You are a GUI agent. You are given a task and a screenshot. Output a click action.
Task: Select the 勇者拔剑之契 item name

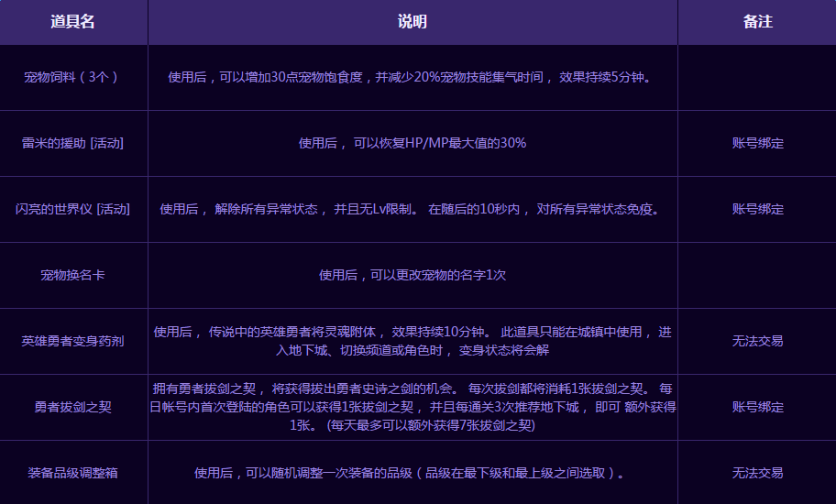tap(73, 408)
